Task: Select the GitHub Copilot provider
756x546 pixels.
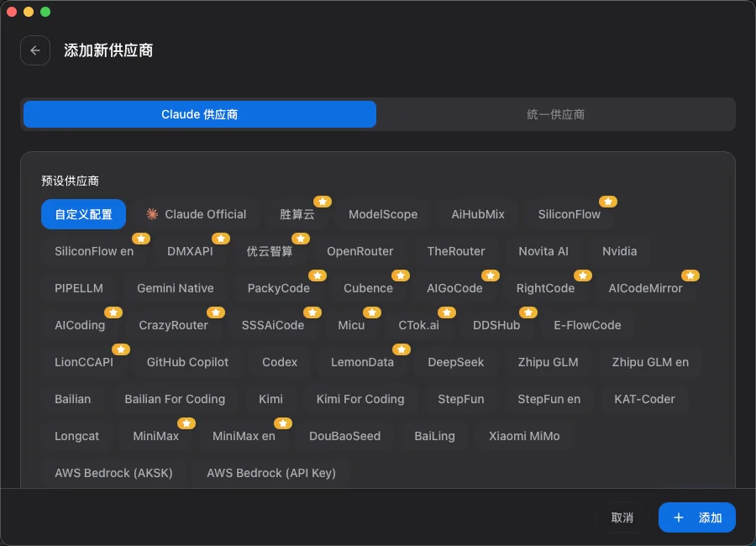Action: point(186,362)
